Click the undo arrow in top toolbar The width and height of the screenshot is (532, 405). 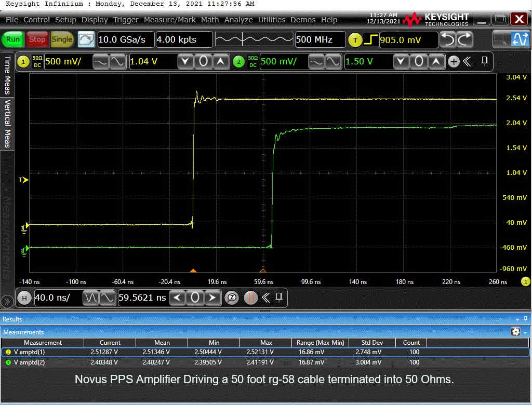point(448,39)
